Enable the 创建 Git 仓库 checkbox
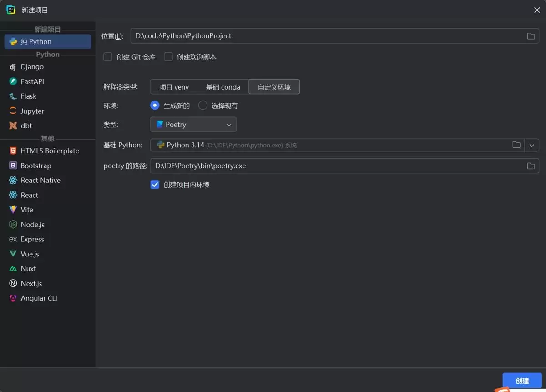Viewport: 546px width, 392px height. (108, 57)
